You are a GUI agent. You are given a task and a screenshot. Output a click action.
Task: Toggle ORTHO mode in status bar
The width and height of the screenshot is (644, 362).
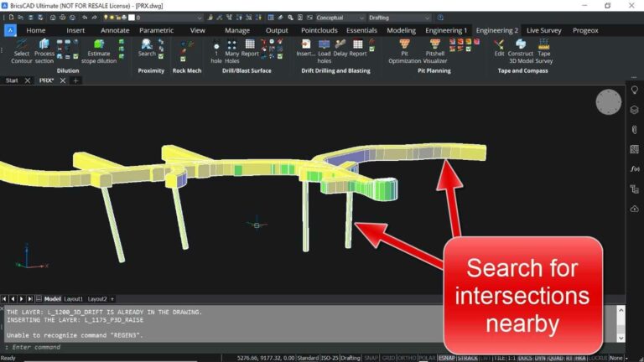408,358
